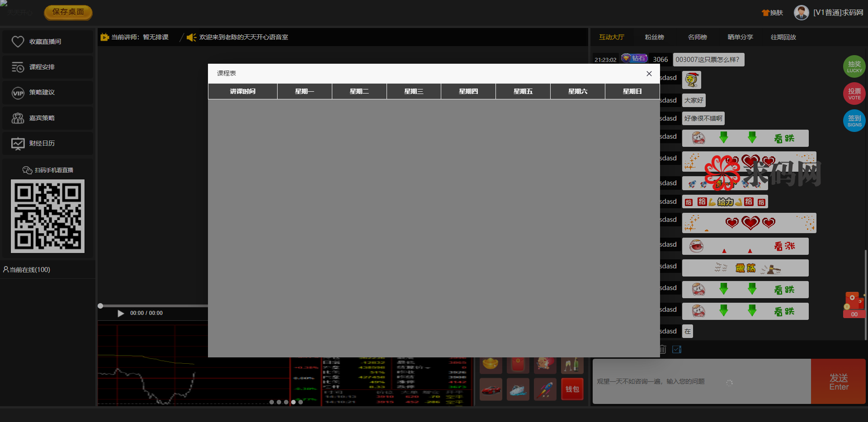Screen dimensions: 868x422
Task: Click the red 投票 VOTE button
Action: [x=854, y=94]
